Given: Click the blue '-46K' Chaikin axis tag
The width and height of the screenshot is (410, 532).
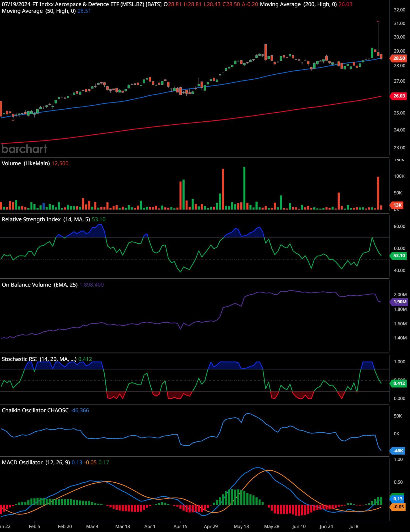Looking at the screenshot, I should [x=397, y=451].
